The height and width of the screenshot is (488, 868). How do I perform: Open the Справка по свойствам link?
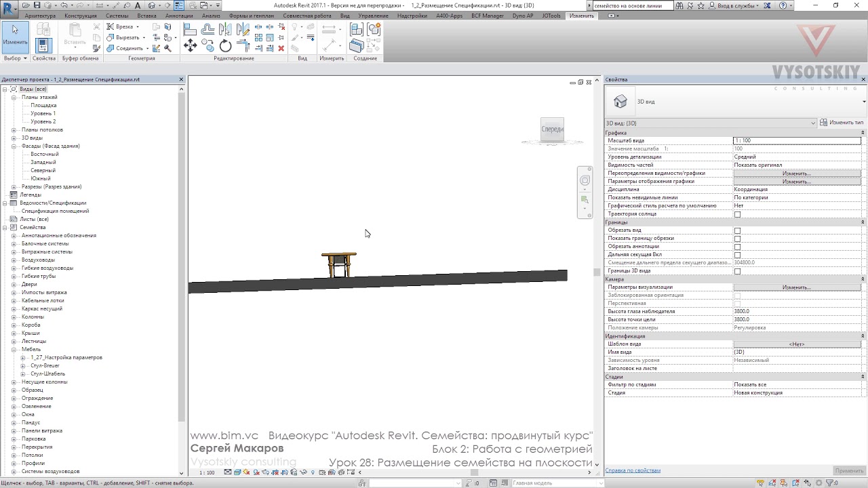(633, 470)
